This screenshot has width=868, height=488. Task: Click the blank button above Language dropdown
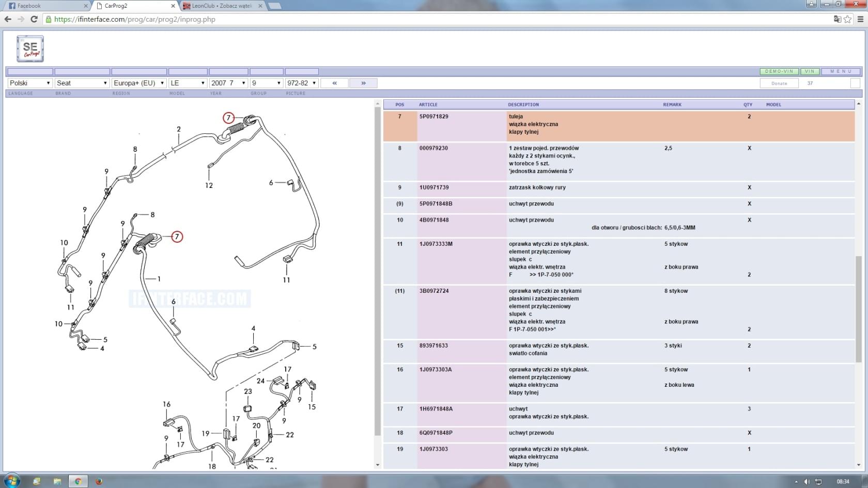(30, 72)
